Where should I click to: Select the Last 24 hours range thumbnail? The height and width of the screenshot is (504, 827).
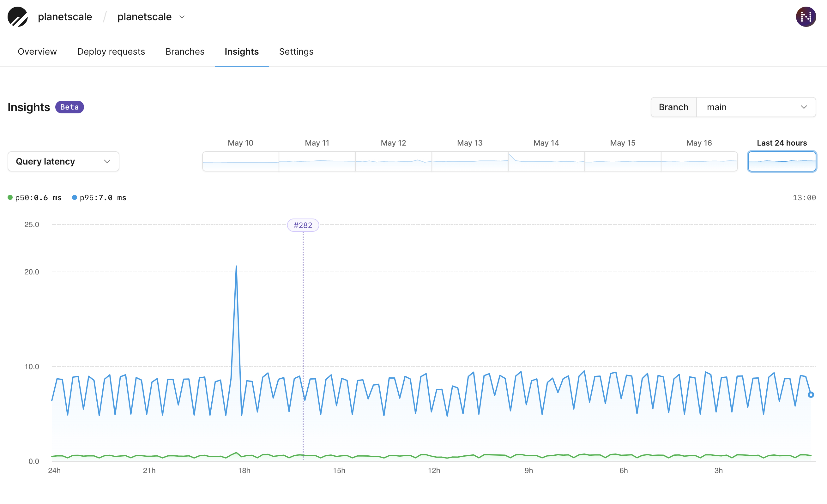(x=782, y=161)
